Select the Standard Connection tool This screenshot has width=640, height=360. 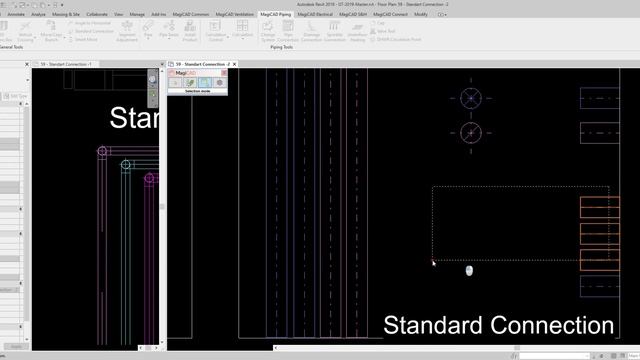(x=91, y=31)
